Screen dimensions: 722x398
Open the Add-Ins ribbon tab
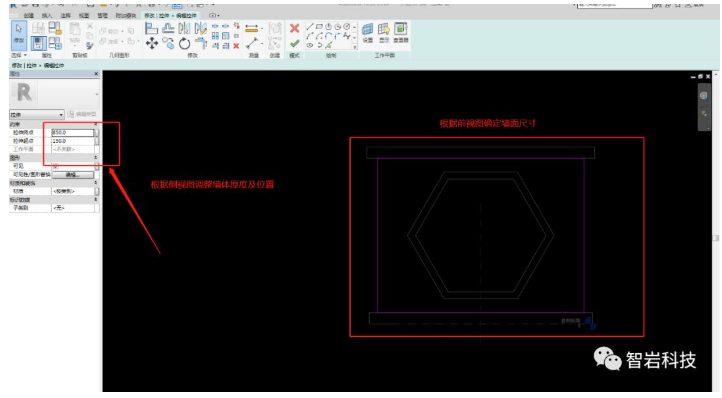(126, 16)
